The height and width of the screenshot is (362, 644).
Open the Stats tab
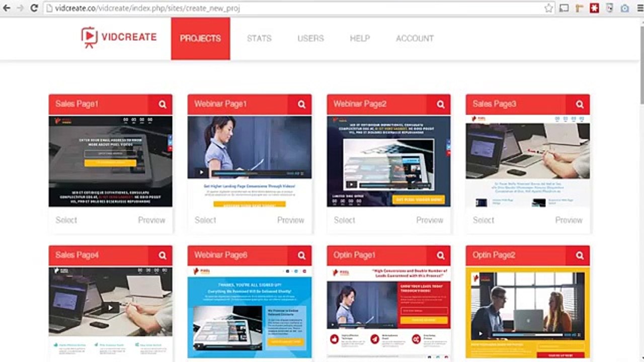pyautogui.click(x=259, y=38)
